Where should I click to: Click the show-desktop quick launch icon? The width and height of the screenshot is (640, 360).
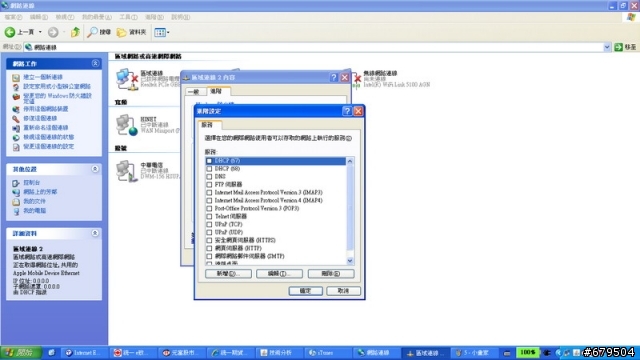pyautogui.click(x=51, y=353)
